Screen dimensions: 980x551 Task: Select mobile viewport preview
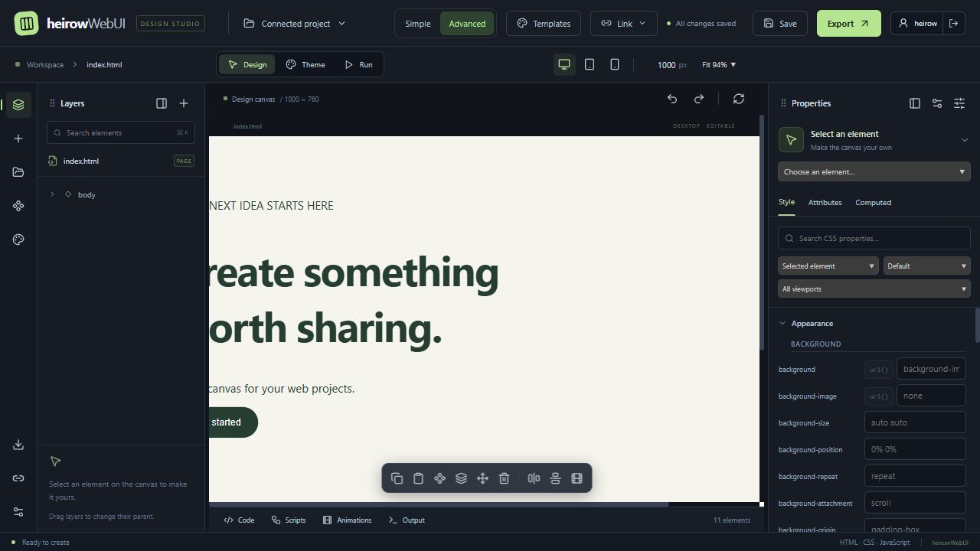coord(615,65)
